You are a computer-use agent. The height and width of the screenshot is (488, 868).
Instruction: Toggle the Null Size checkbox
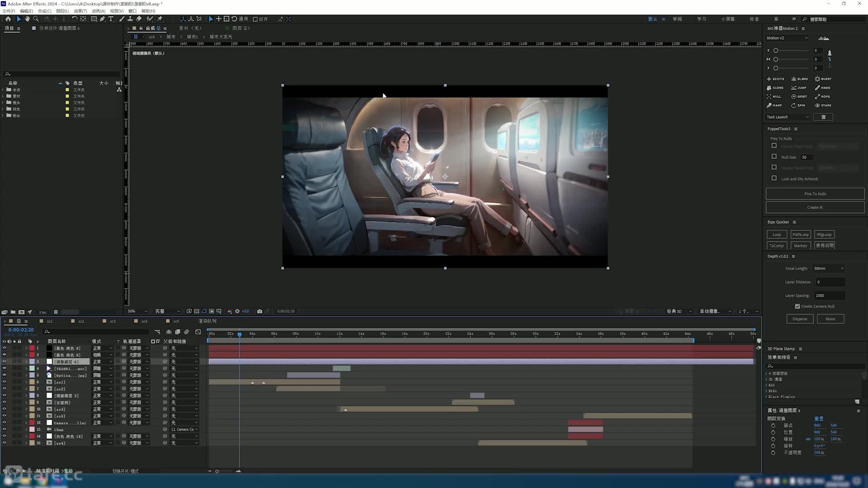(x=774, y=156)
